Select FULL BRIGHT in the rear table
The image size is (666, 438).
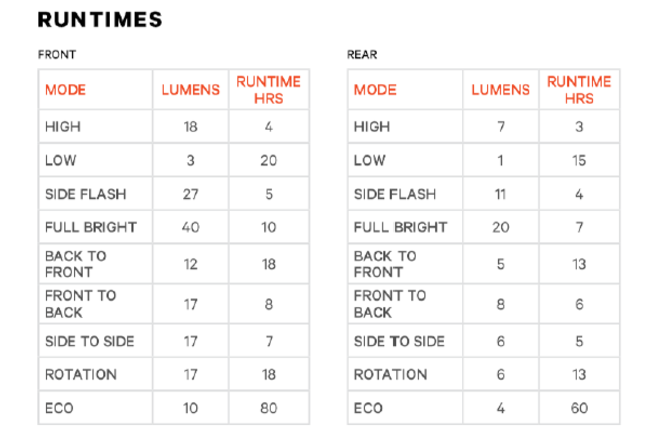(x=400, y=227)
